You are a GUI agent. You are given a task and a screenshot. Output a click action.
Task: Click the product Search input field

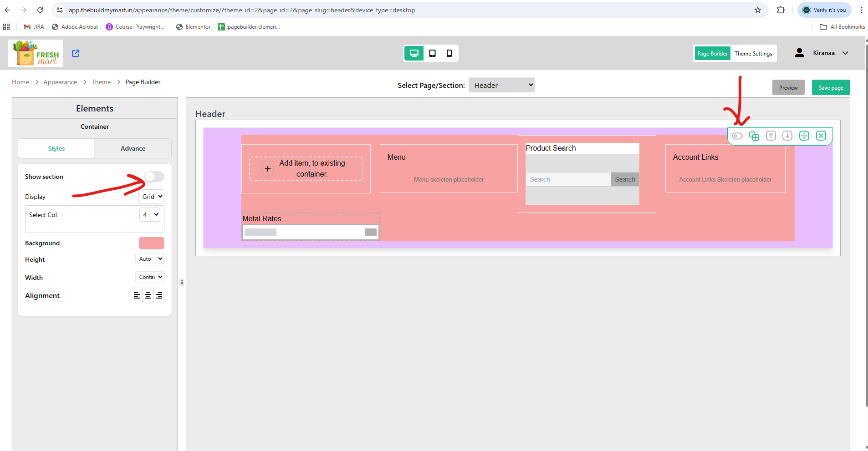tap(568, 179)
